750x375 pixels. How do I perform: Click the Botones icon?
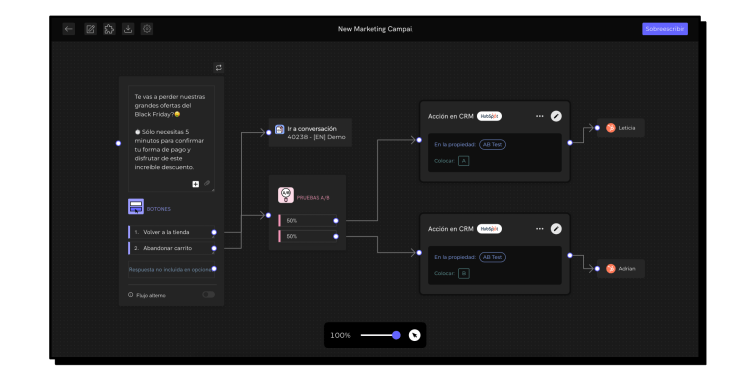pos(136,207)
